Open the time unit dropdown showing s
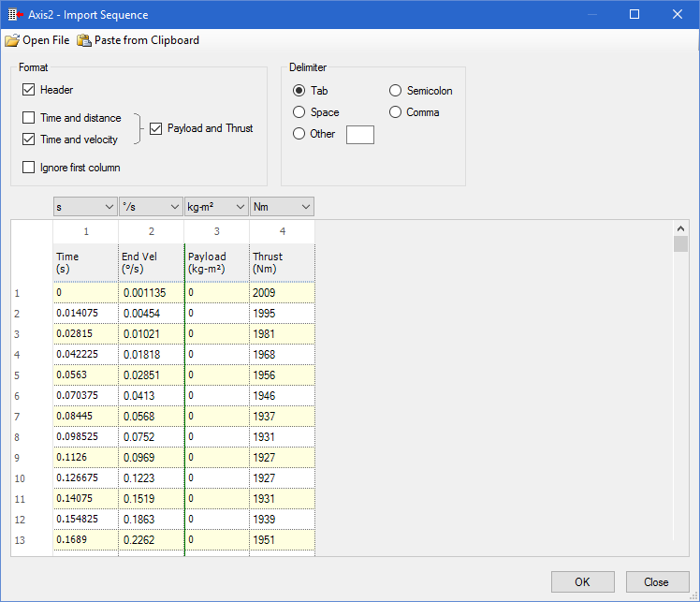Viewport: 700px width, 602px height. tap(85, 206)
